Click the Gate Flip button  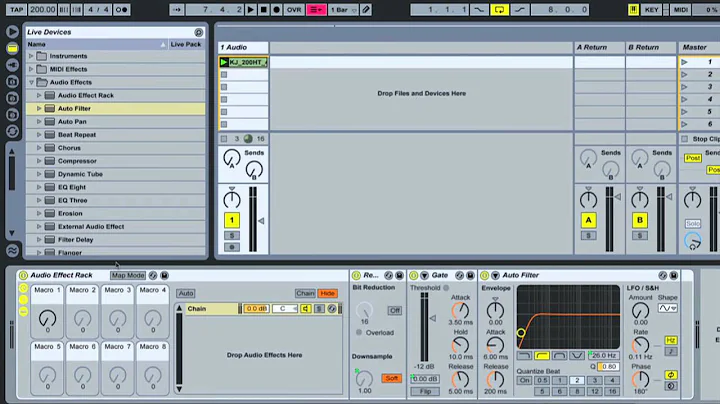point(425,392)
